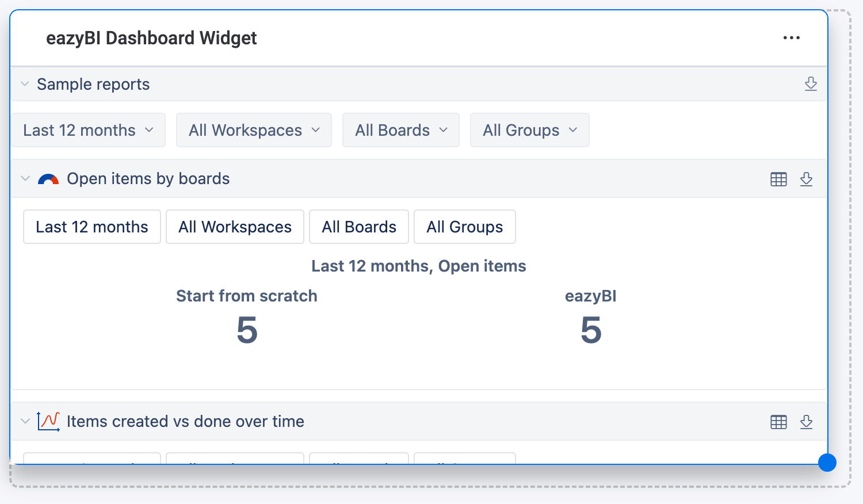The width and height of the screenshot is (863, 504).
Task: Select the All Groups filter chip in the report
Action: click(x=464, y=227)
